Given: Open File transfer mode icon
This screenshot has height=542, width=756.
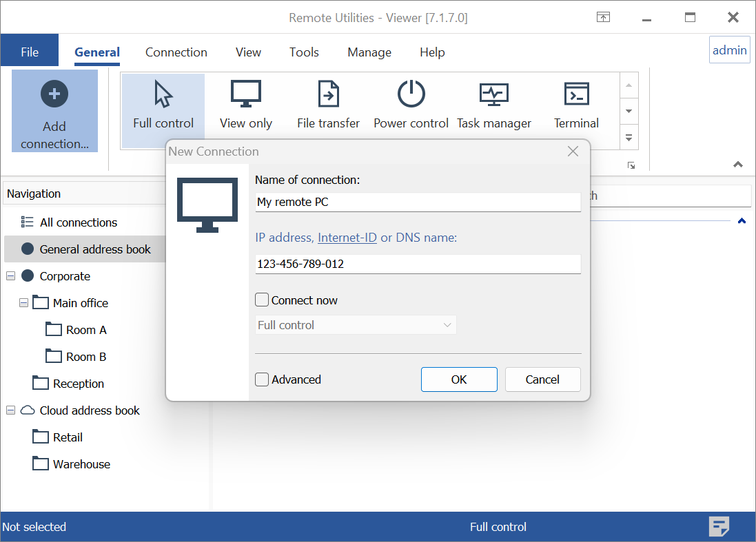Looking at the screenshot, I should tap(328, 94).
